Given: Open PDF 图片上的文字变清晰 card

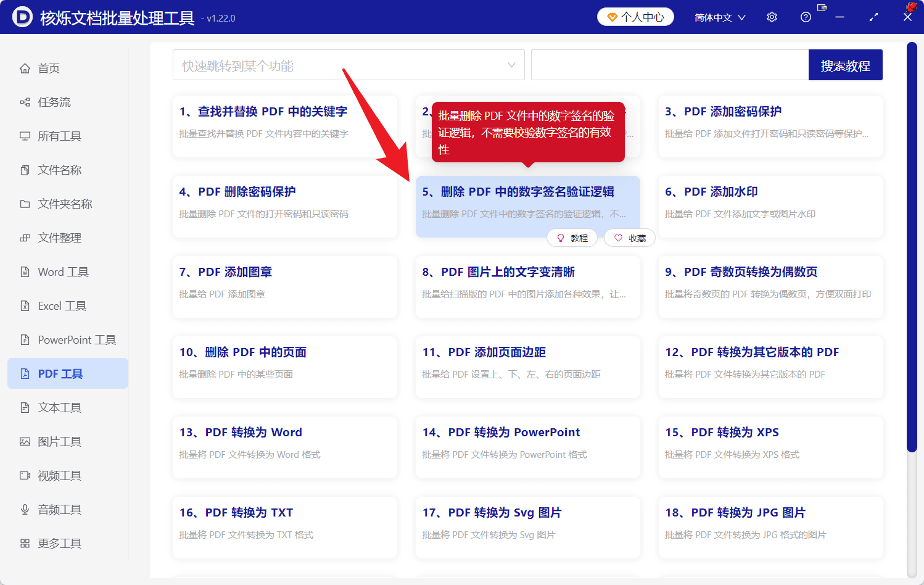Looking at the screenshot, I should (x=528, y=287).
